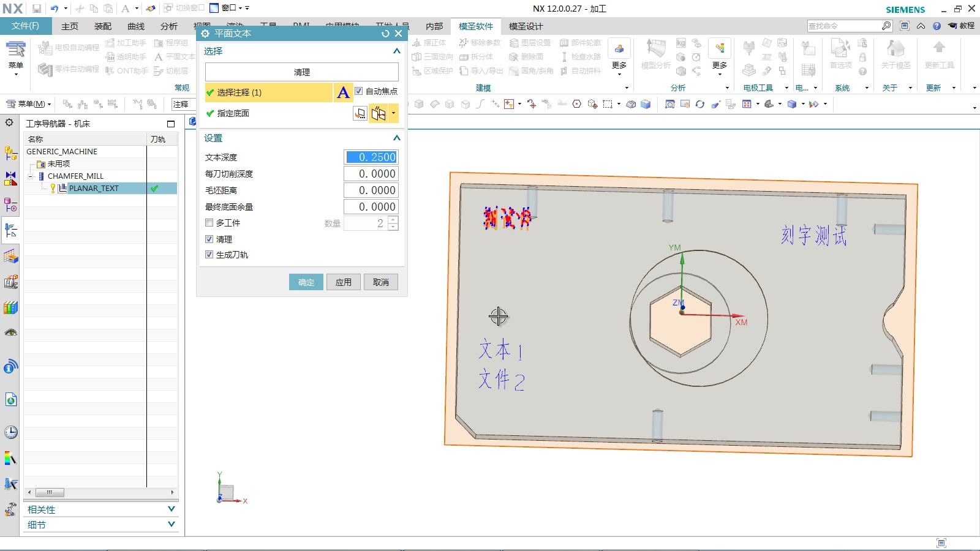The image size is (980, 551).
Task: Click the 查找命令 search field
Action: 844,26
